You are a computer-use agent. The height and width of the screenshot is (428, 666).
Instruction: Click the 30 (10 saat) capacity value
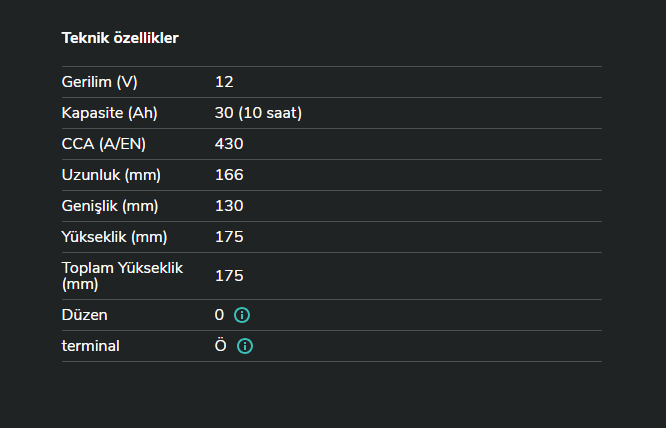(x=258, y=113)
